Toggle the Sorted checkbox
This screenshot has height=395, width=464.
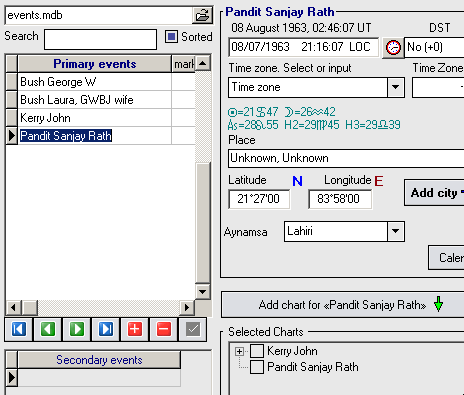171,36
